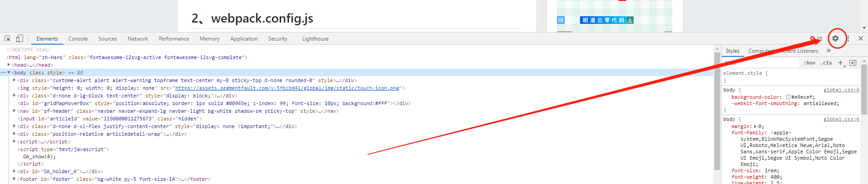Image resolution: width=868 pixels, height=184 pixels.
Task: Expand the collapsed script node
Action: coord(14,141)
